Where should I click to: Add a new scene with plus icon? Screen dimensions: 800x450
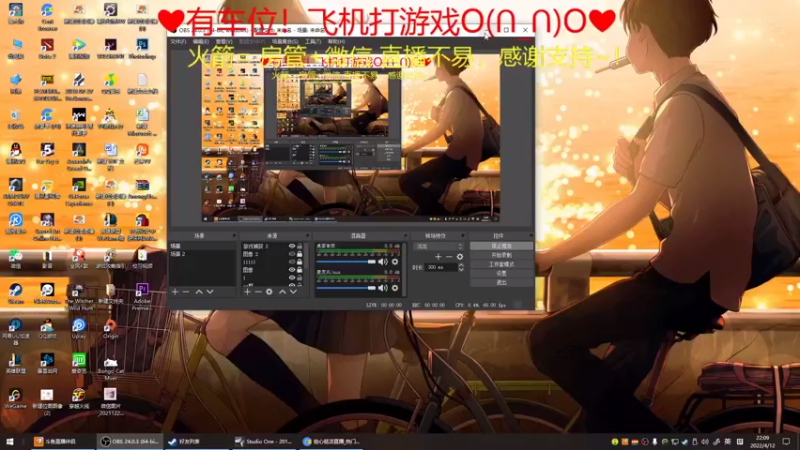175,292
